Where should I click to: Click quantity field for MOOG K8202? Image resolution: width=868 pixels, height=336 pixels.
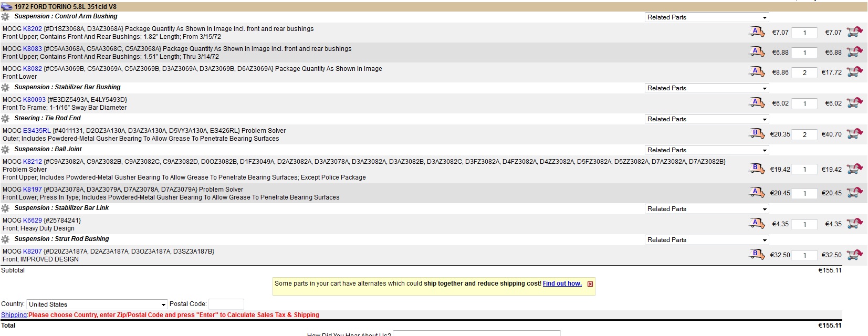804,33
